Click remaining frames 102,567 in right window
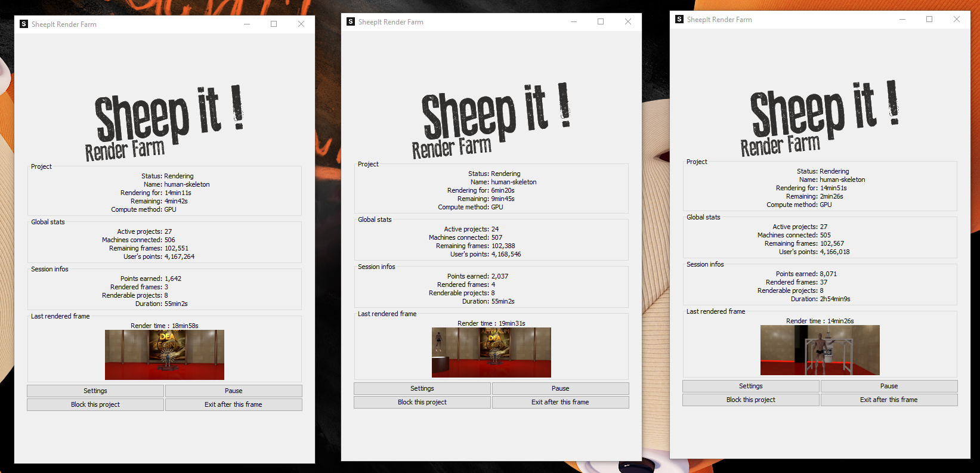 pos(832,243)
